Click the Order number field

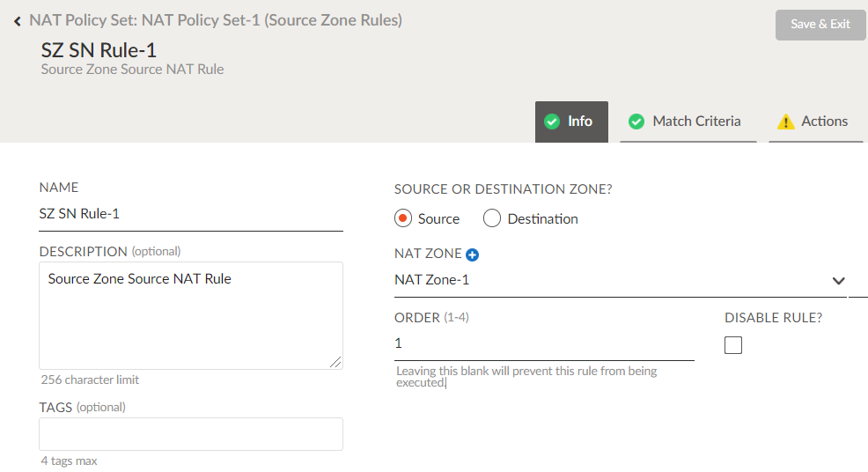click(543, 343)
